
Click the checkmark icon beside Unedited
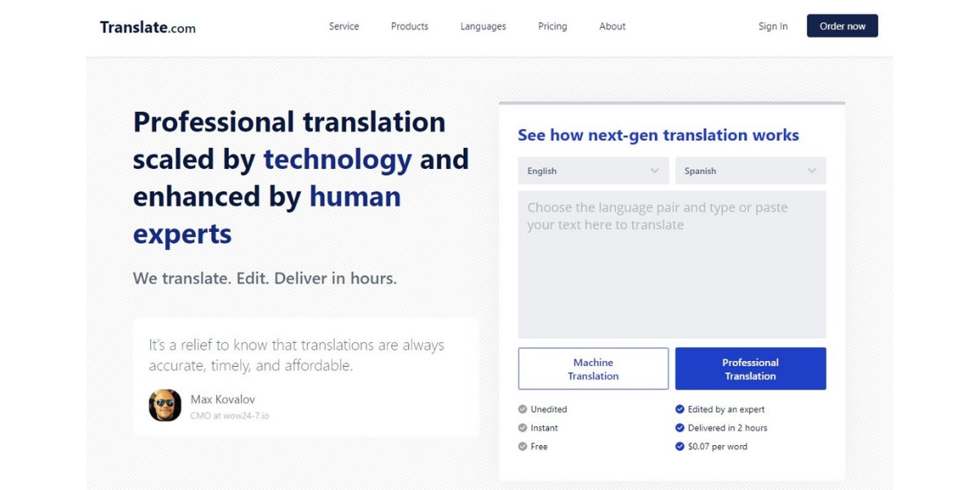coord(523,409)
